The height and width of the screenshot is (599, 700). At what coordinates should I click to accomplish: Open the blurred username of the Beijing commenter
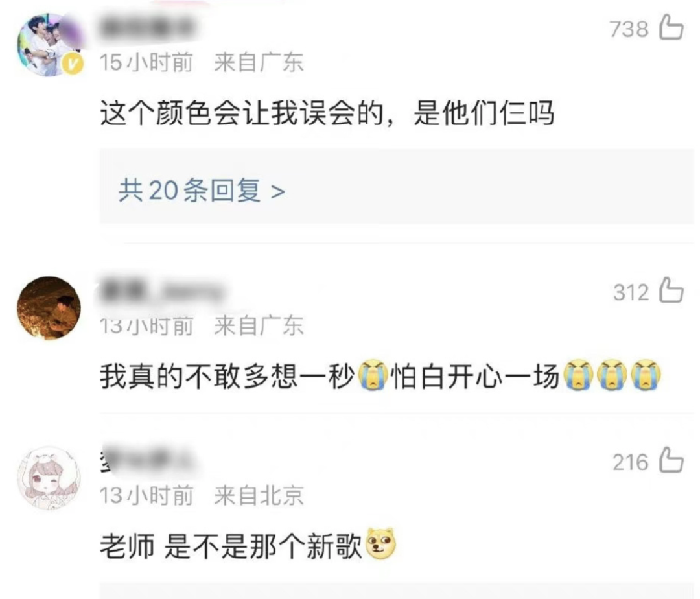click(147, 460)
